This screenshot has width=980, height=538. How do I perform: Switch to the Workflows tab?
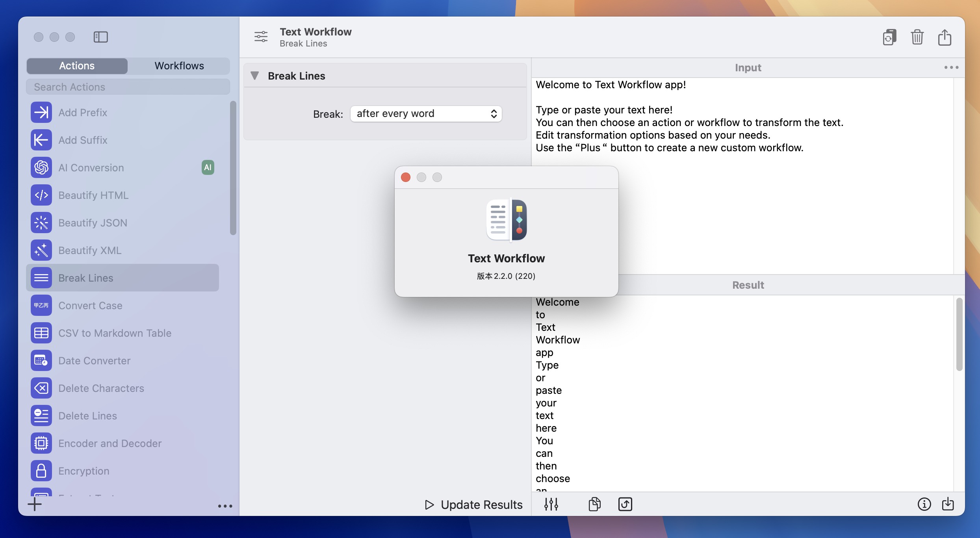[x=179, y=66]
